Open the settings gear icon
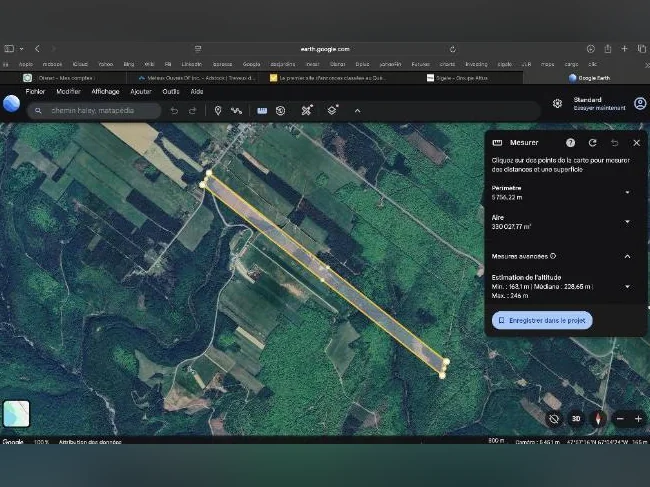This screenshot has width=650, height=487. point(557,104)
